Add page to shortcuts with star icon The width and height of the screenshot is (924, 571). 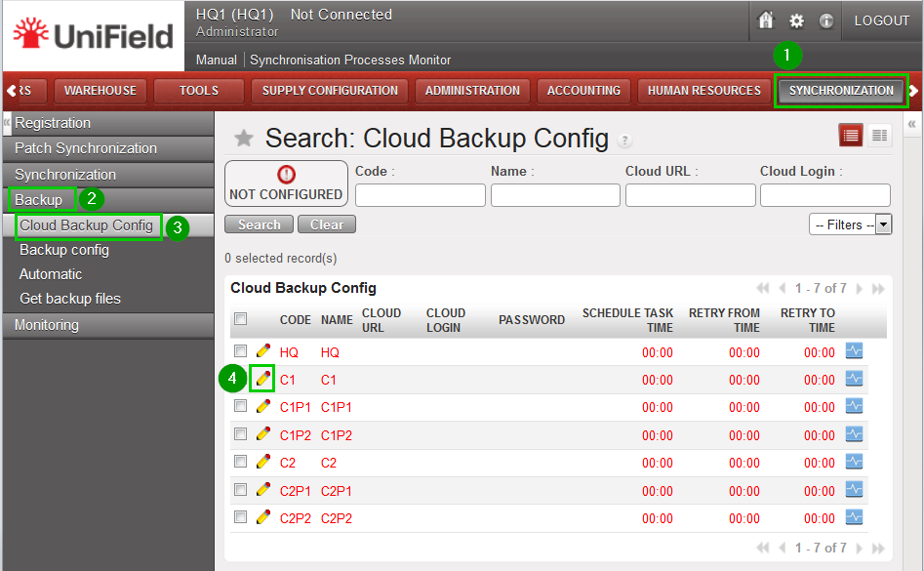pyautogui.click(x=244, y=139)
